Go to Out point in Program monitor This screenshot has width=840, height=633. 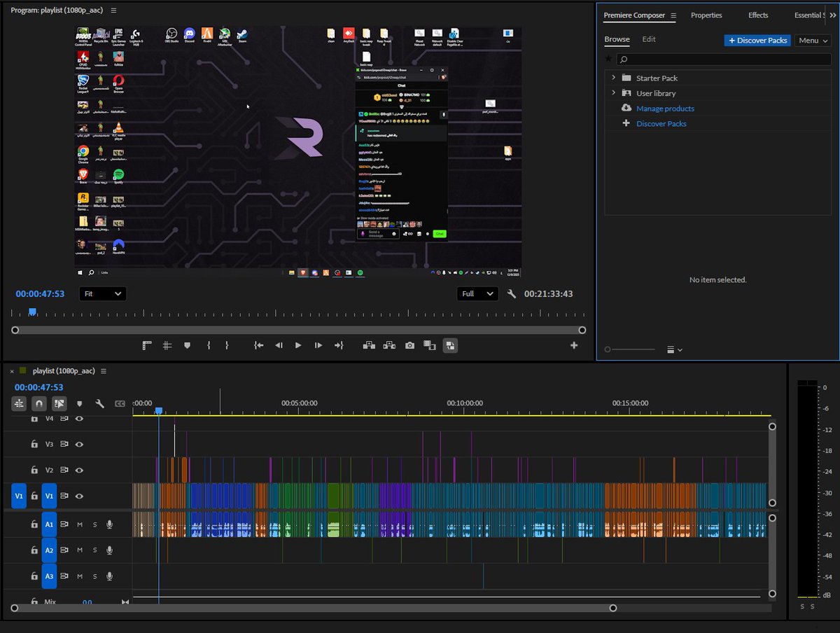(339, 345)
